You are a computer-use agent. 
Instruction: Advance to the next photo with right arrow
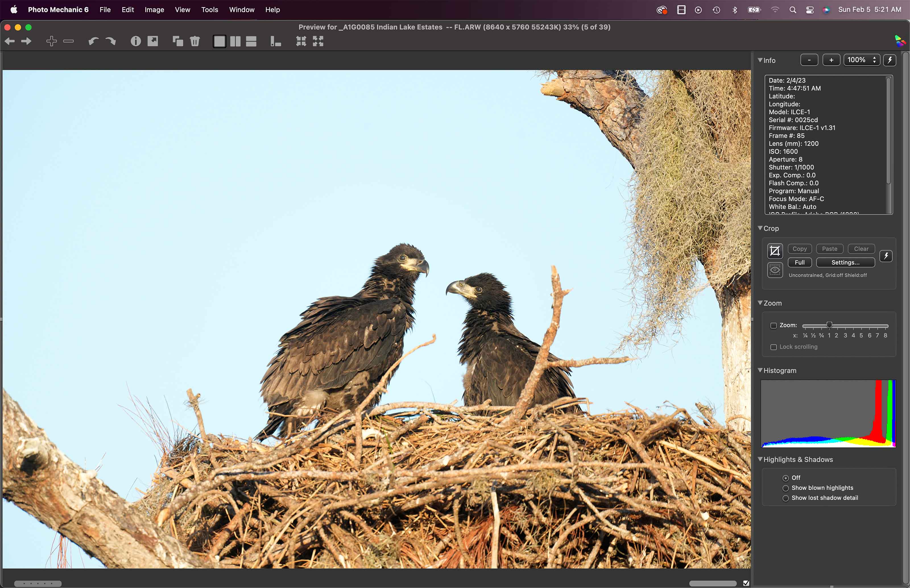(26, 41)
